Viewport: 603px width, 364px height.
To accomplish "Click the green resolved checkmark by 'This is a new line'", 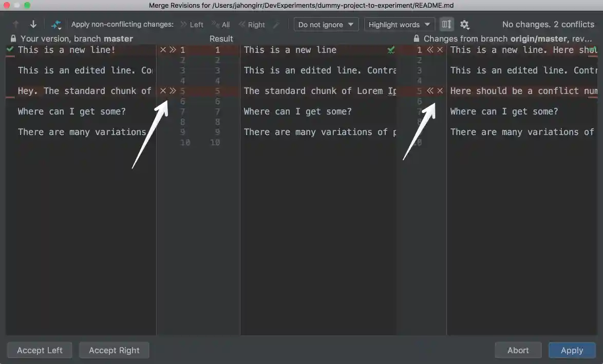I will tap(391, 50).
